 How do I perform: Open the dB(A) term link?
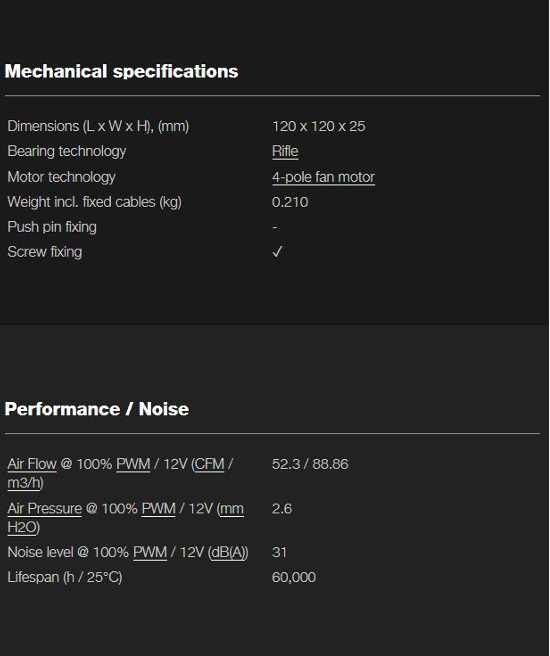(228, 552)
